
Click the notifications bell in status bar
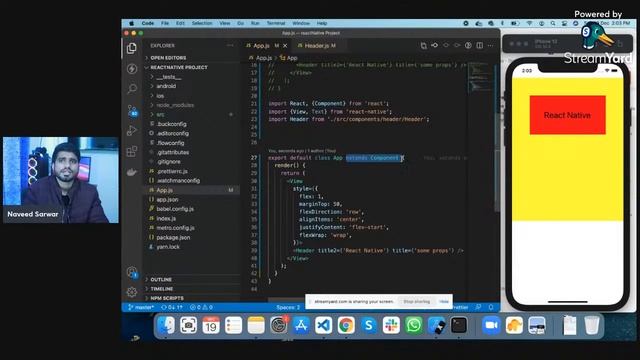tap(491, 307)
